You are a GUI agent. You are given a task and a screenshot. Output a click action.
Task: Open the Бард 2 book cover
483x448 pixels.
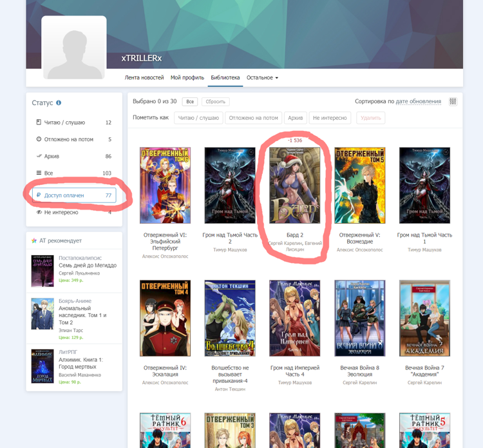pos(294,185)
